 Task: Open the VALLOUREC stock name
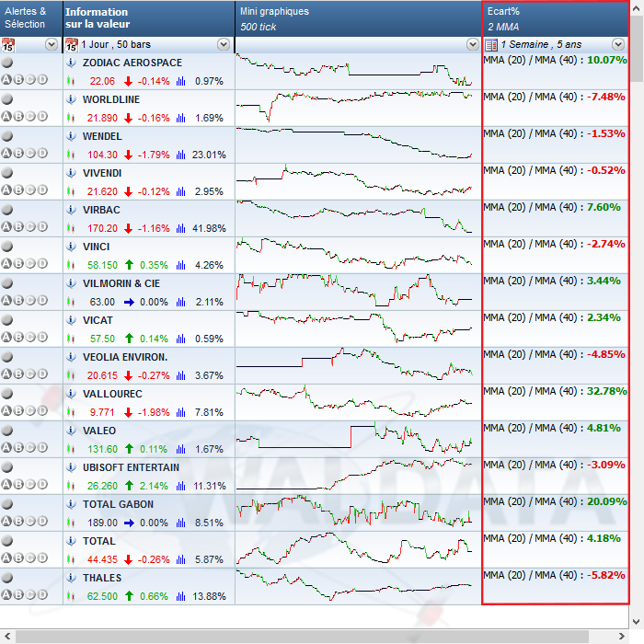point(112,394)
